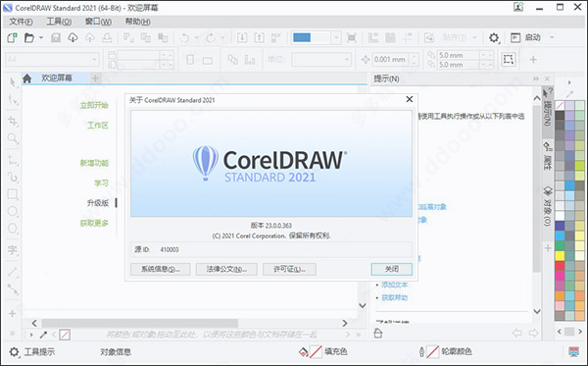Select the Crop tool

[x=13, y=121]
